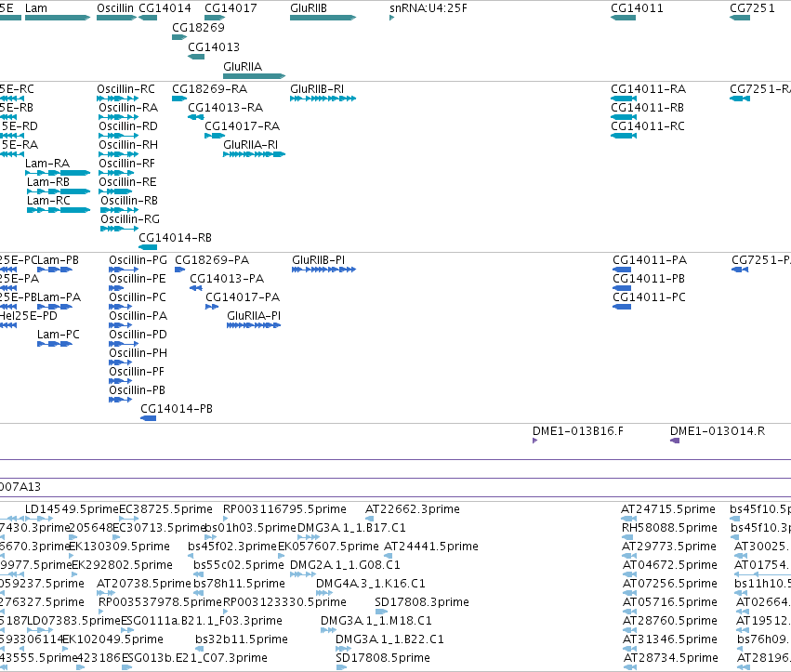Click the Oscillin-RF transcript label
The width and height of the screenshot is (791, 672).
[x=126, y=164]
